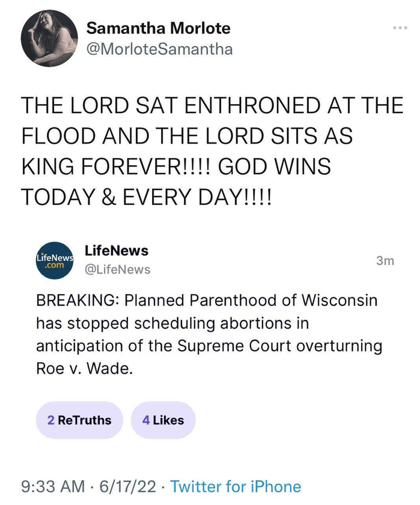The height and width of the screenshot is (505, 420).
Task: Click the Twitter for iPhone source link
Action: 236,486
